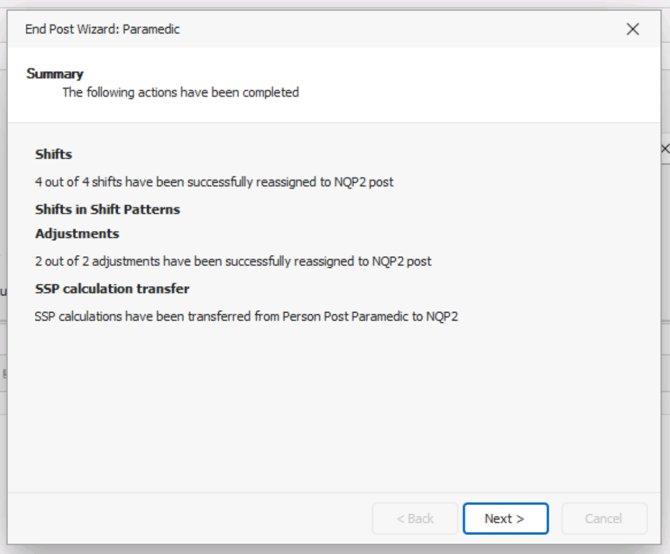Select the Shifts section heading

click(x=53, y=155)
